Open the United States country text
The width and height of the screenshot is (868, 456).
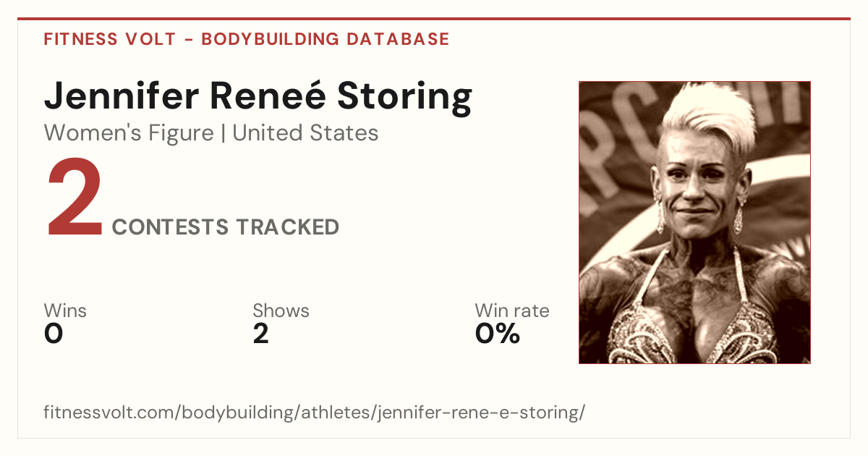[305, 133]
